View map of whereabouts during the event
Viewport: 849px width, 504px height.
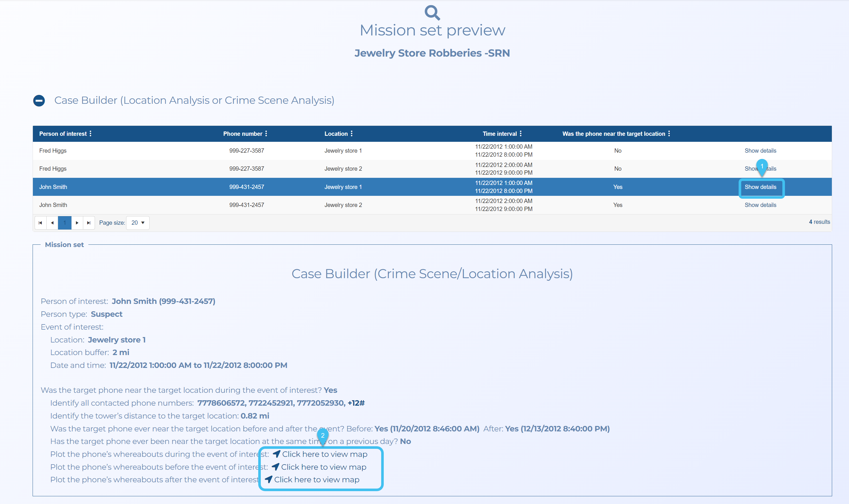(324, 454)
